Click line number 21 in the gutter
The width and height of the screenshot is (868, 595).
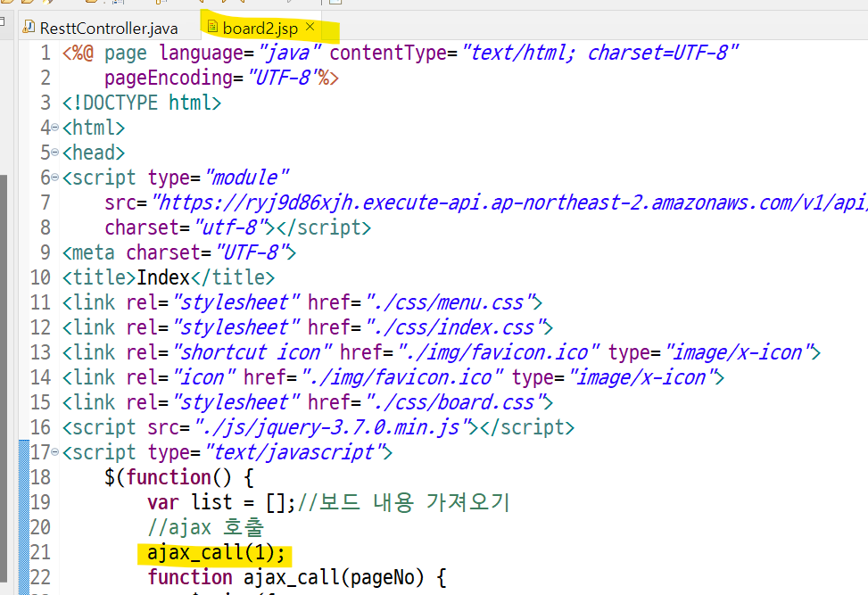tap(40, 552)
